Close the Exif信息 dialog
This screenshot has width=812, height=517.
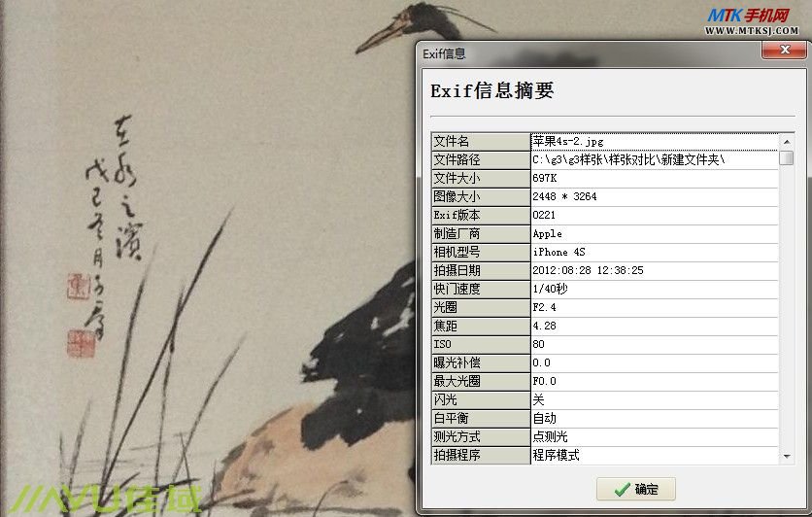(x=784, y=50)
